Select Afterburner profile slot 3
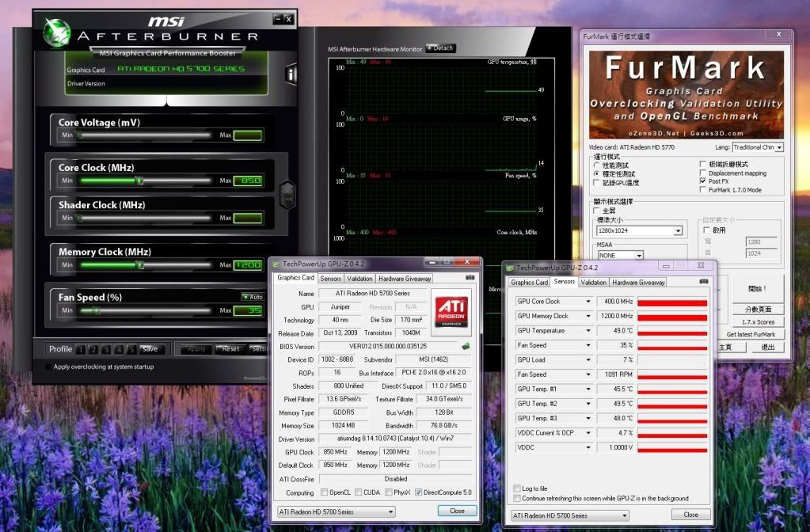 (106, 350)
